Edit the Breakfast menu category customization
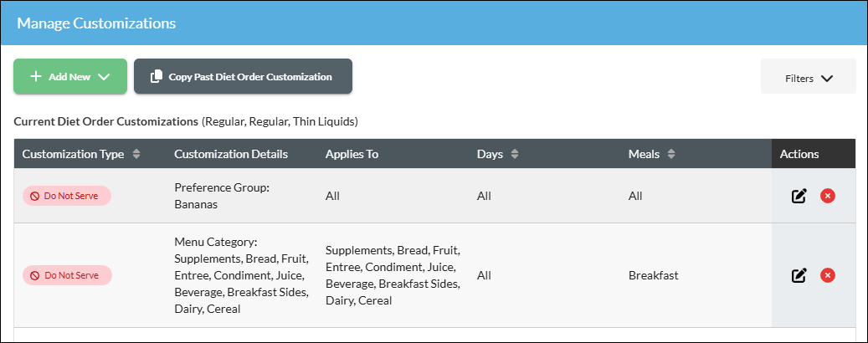The width and height of the screenshot is (868, 343). coord(799,275)
